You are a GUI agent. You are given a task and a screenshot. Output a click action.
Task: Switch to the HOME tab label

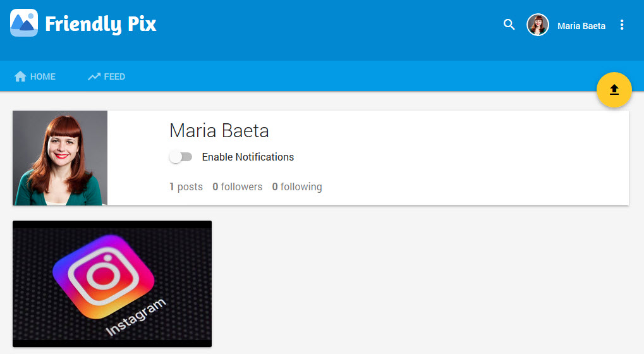(x=43, y=76)
